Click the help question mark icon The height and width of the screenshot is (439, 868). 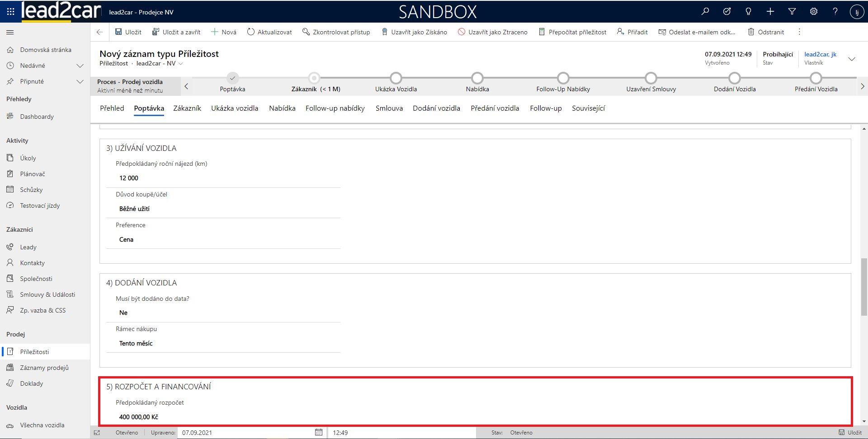click(835, 12)
